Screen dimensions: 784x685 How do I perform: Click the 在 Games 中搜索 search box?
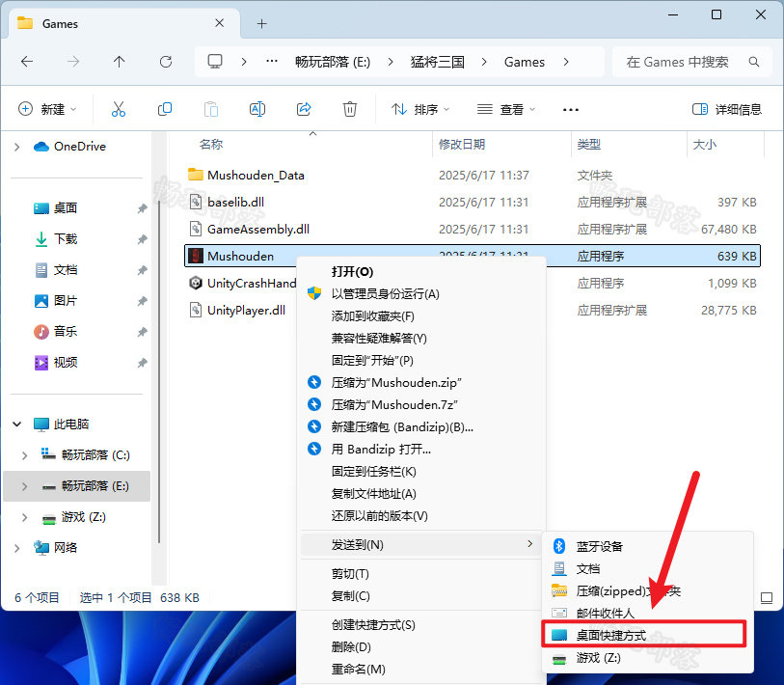click(692, 62)
